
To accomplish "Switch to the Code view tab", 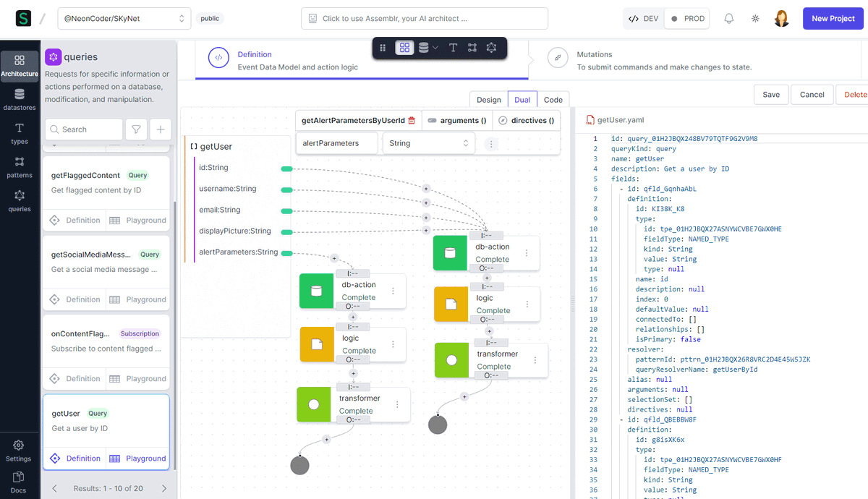I will click(553, 100).
